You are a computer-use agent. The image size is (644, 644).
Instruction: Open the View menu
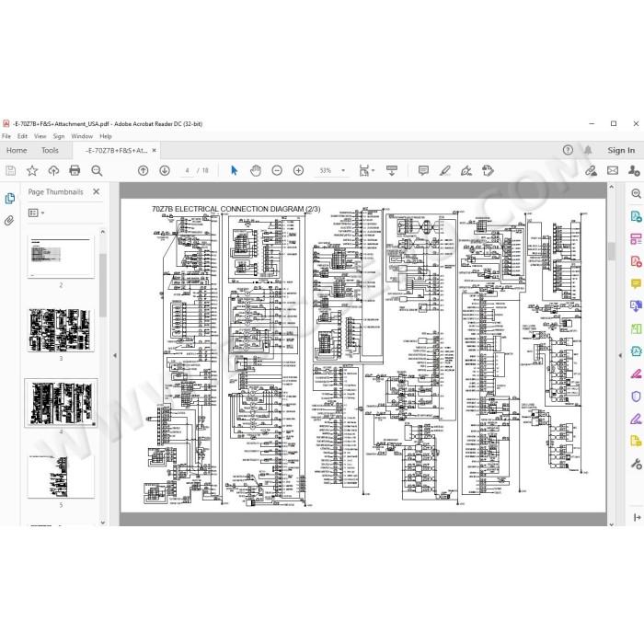[40, 136]
